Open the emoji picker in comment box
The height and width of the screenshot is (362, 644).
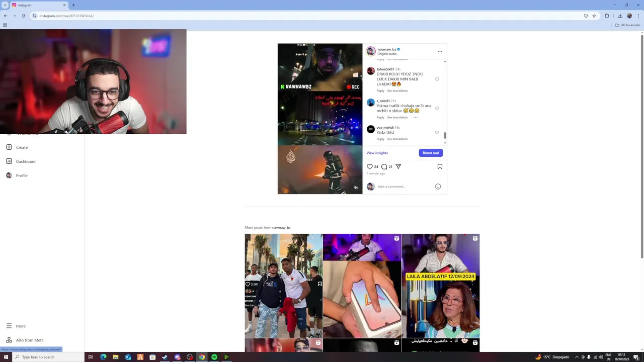coord(438,187)
